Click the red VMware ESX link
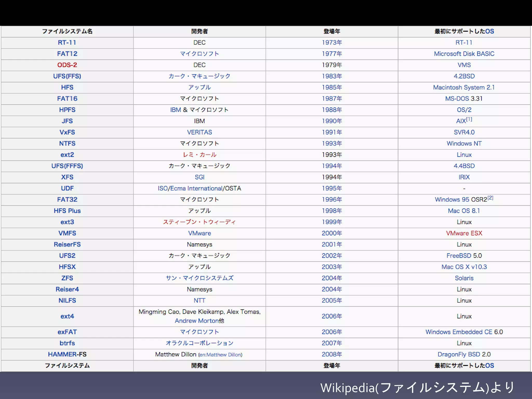Viewport: 532px width, 399px height. pyautogui.click(x=464, y=233)
